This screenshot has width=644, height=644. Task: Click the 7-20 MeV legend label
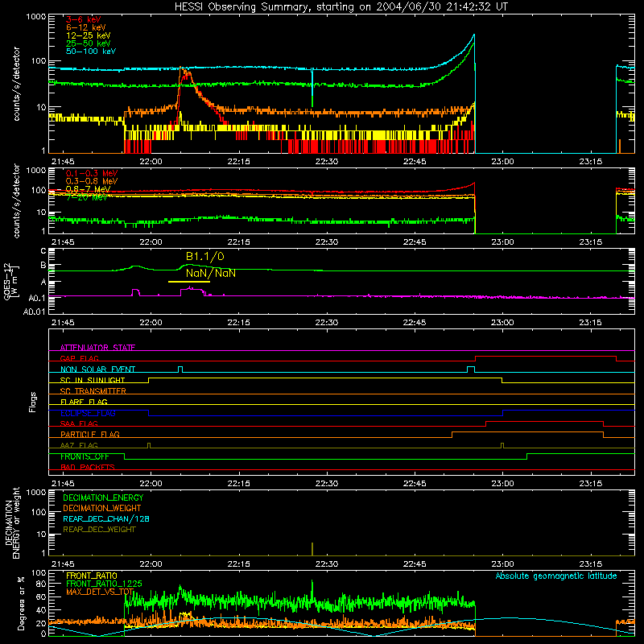click(x=87, y=197)
